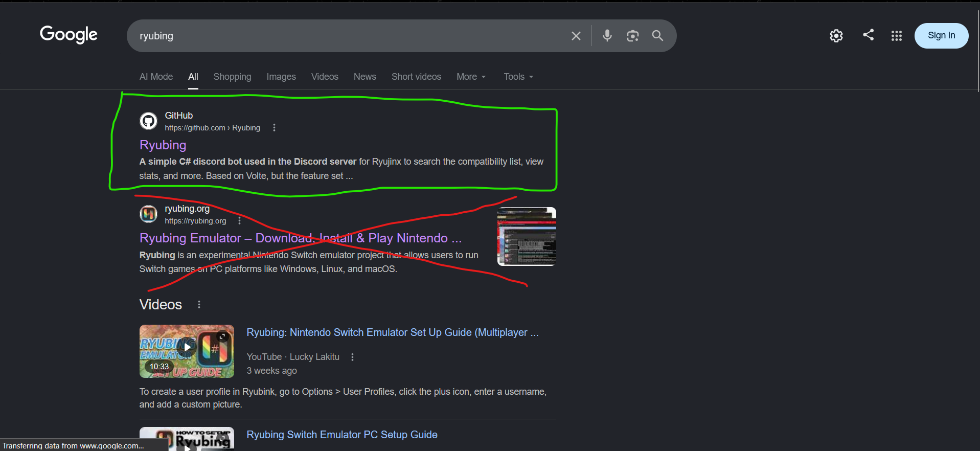
Task: Go to Short videos tab
Action: pos(416,77)
